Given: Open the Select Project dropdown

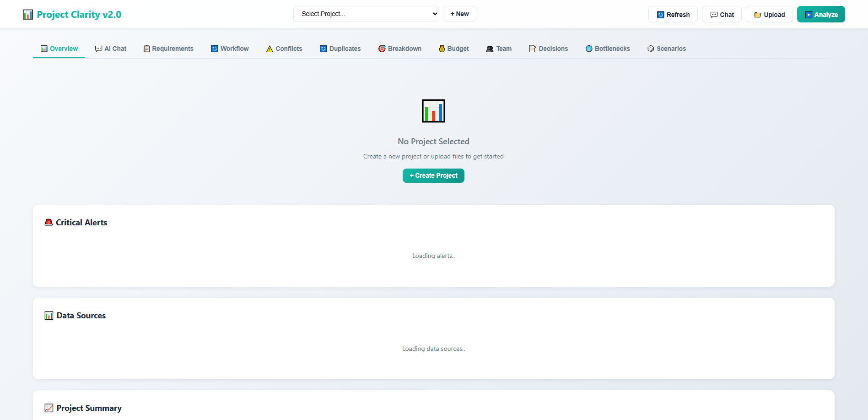Looking at the screenshot, I should click(366, 14).
